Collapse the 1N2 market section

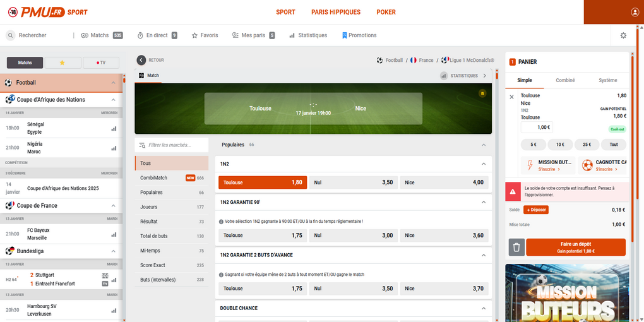(x=484, y=164)
